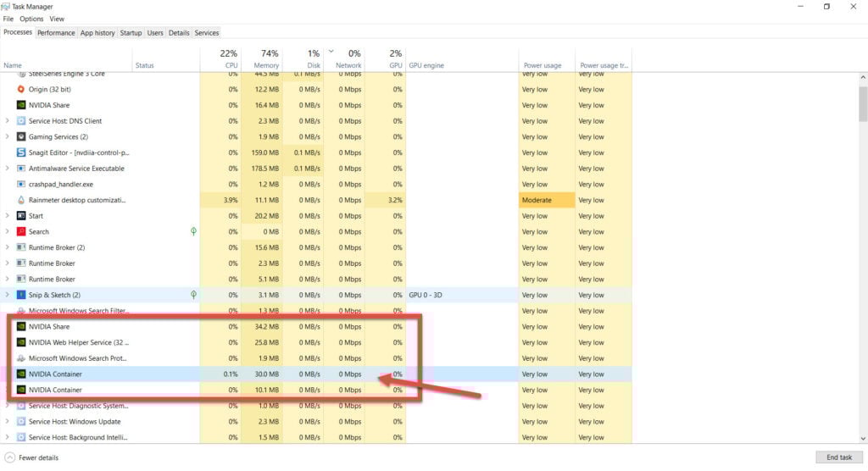Viewport: 868px width, 471px height.
Task: Click the Runtime Broker (2) icon
Action: click(x=21, y=247)
